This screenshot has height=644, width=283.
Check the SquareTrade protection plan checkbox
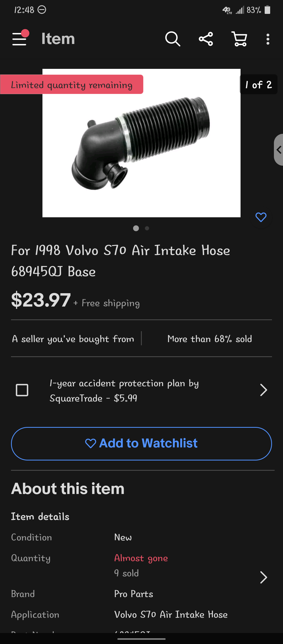[22, 390]
